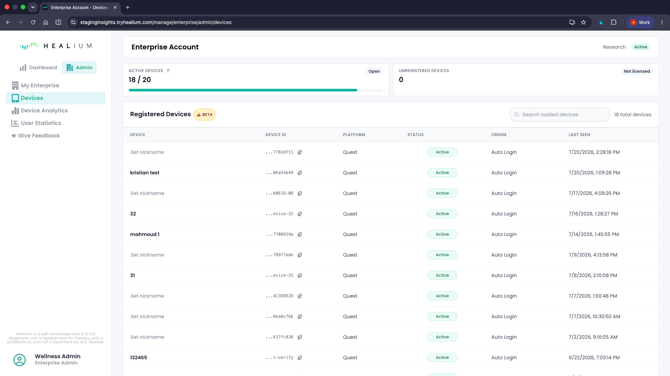Focus the Search loaded devices field
This screenshot has height=376, width=670.
tap(559, 115)
